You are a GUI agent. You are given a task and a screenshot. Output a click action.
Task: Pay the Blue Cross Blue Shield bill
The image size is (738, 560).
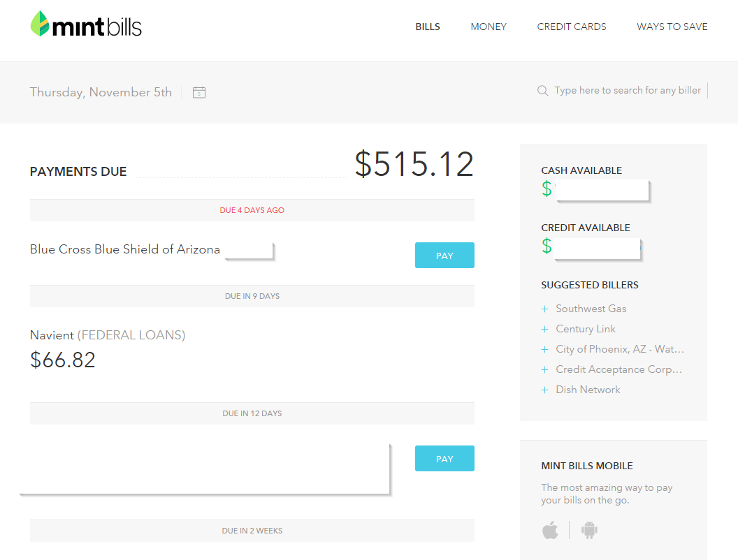tap(444, 255)
